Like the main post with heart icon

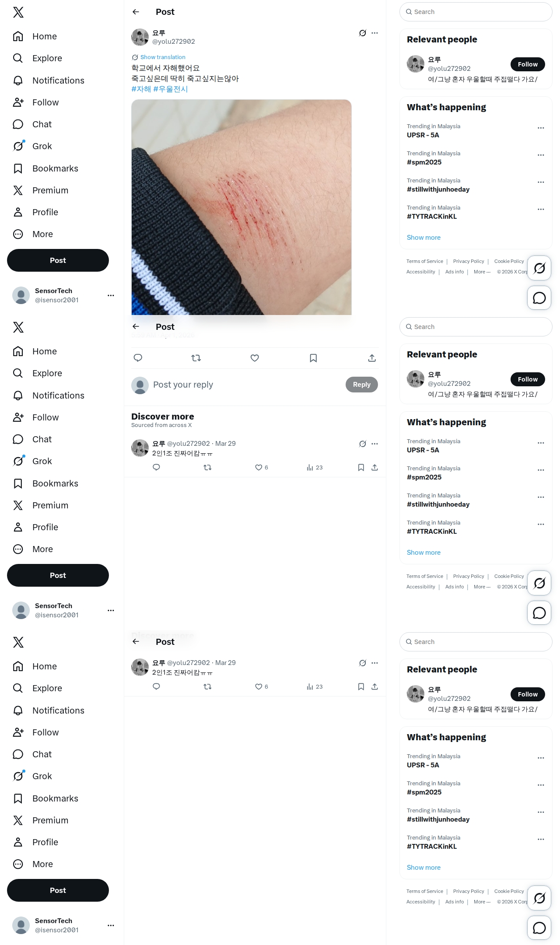pos(255,358)
